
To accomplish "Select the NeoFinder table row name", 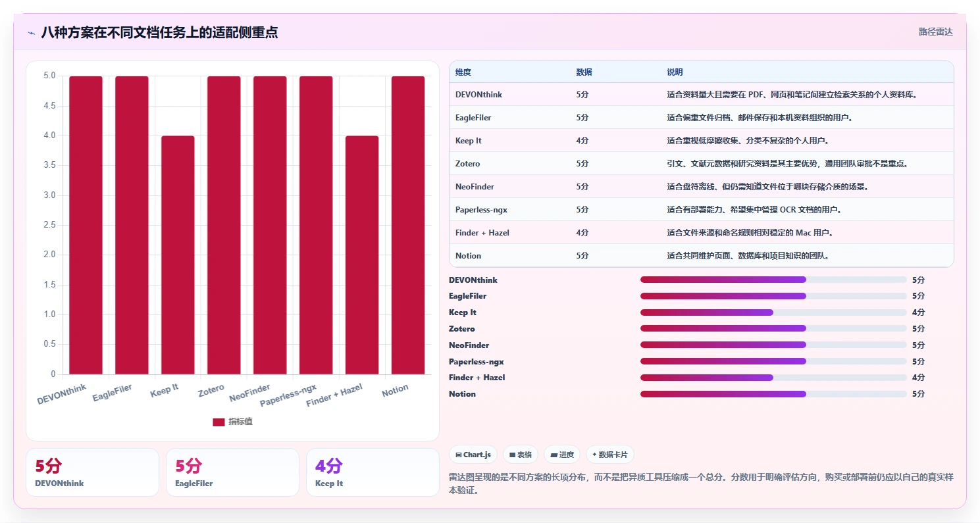I will click(475, 187).
